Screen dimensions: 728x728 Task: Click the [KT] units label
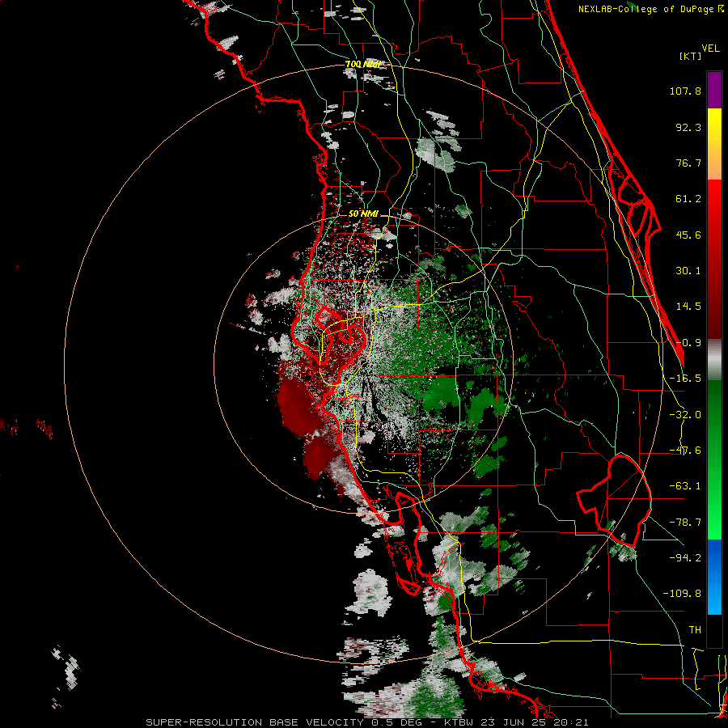(691, 56)
